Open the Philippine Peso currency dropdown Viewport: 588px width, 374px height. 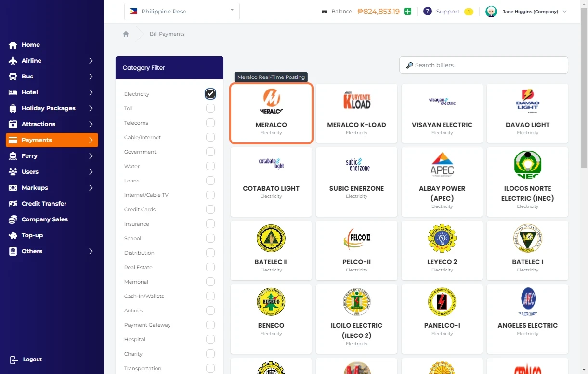(x=182, y=12)
